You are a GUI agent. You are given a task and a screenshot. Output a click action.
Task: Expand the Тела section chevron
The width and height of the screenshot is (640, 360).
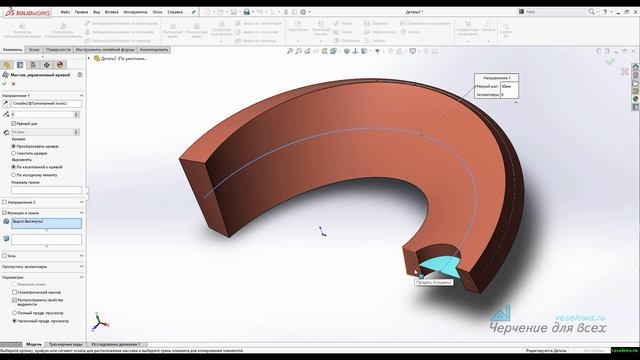coord(81,256)
